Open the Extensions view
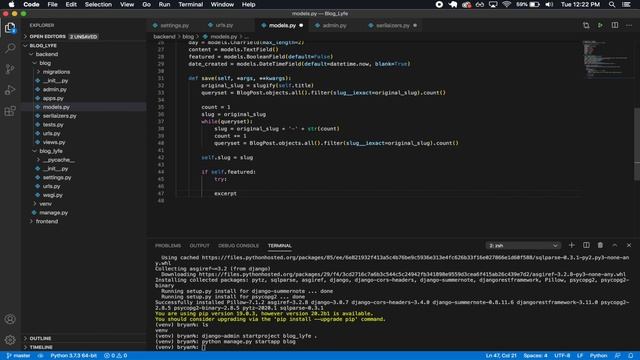 (x=10, y=111)
